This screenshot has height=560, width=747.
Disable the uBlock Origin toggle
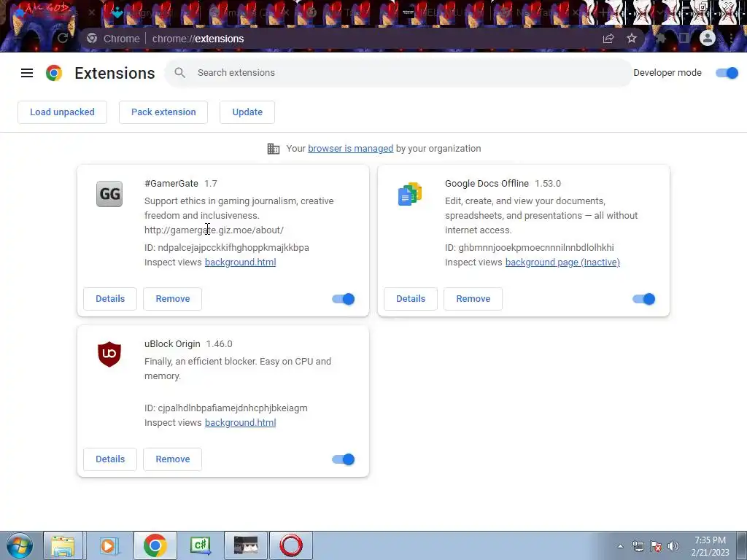[344, 459]
